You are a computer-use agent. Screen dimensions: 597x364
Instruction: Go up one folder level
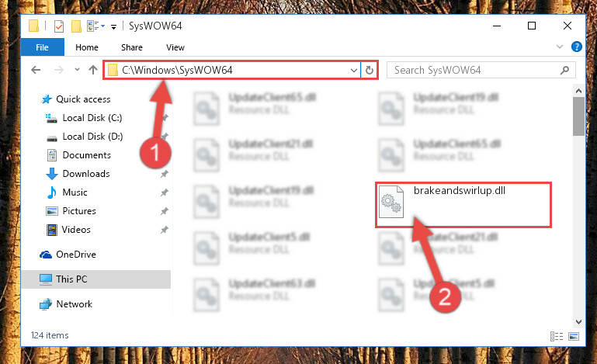tap(93, 70)
